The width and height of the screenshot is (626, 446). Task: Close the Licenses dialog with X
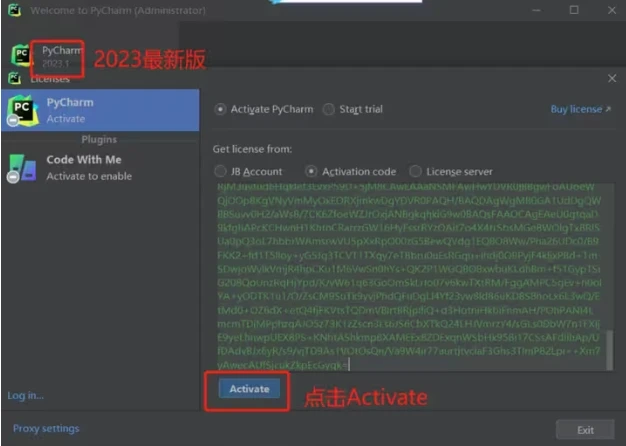tap(612, 78)
